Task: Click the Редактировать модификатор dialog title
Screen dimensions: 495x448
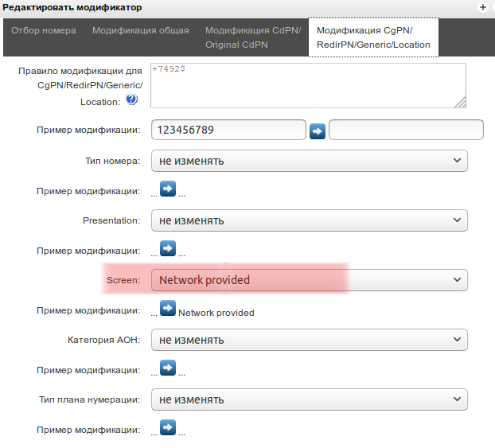Action: tap(72, 7)
